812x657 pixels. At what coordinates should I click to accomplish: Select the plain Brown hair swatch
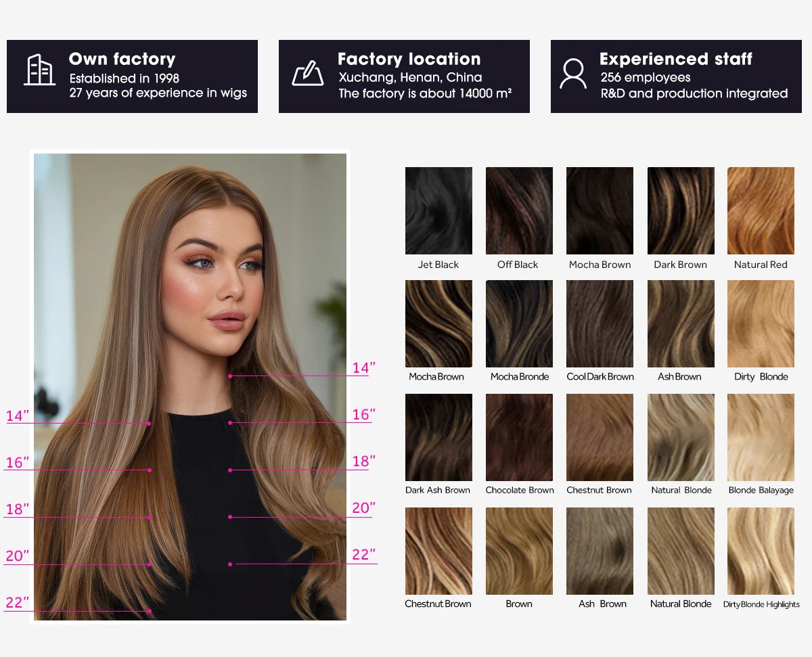[x=519, y=551]
